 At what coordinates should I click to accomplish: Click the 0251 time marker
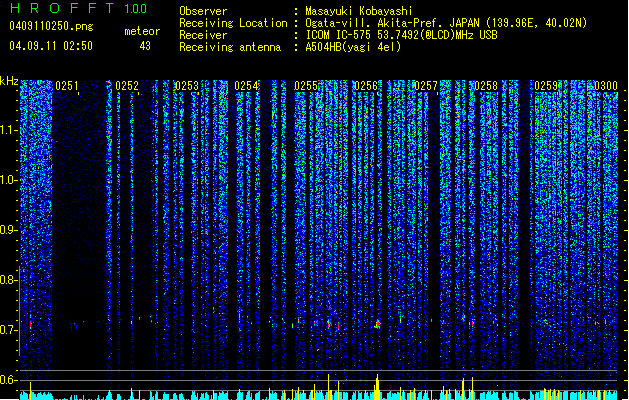point(67,86)
